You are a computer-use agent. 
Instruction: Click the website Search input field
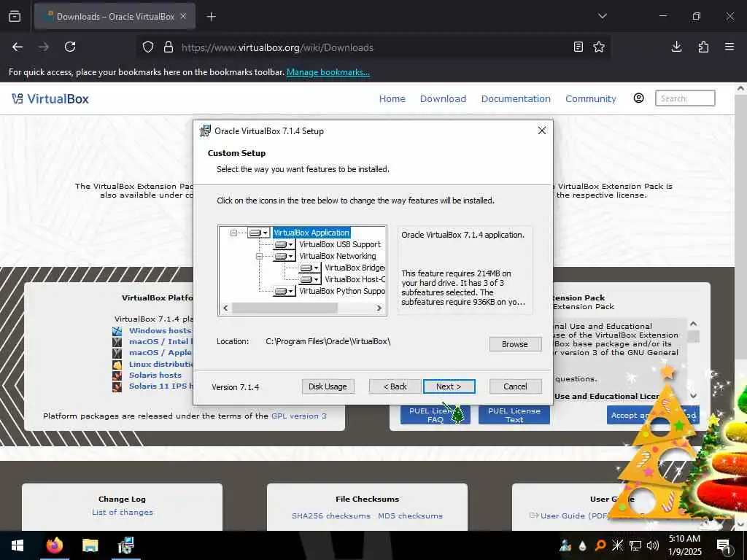coord(685,98)
